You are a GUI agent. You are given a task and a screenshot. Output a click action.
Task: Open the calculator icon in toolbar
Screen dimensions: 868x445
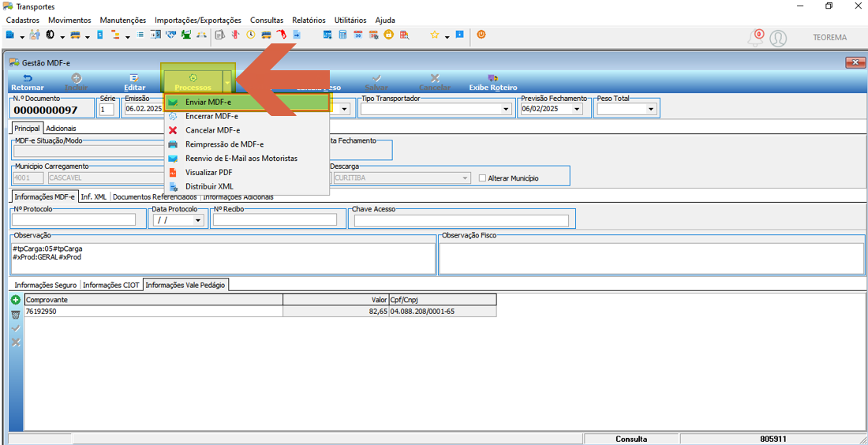pos(342,35)
